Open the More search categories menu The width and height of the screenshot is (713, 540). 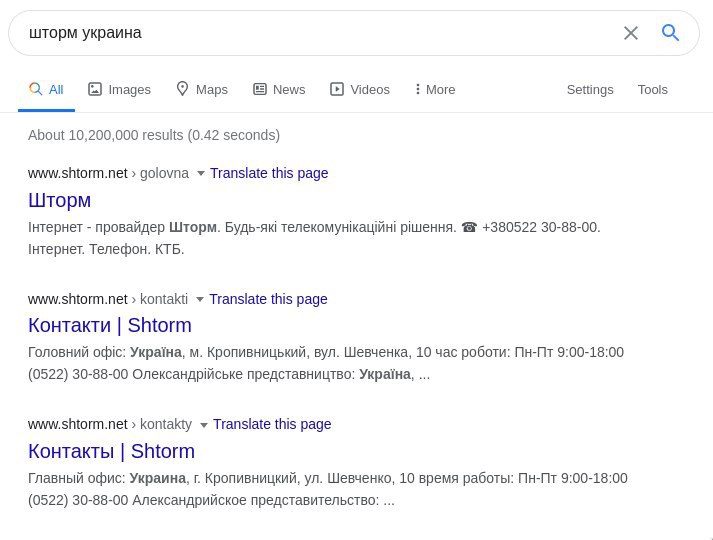click(435, 90)
